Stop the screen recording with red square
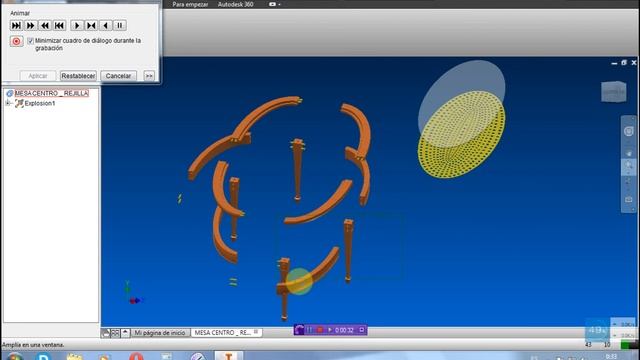Screen dimensions: 640x360 (x=320, y=330)
